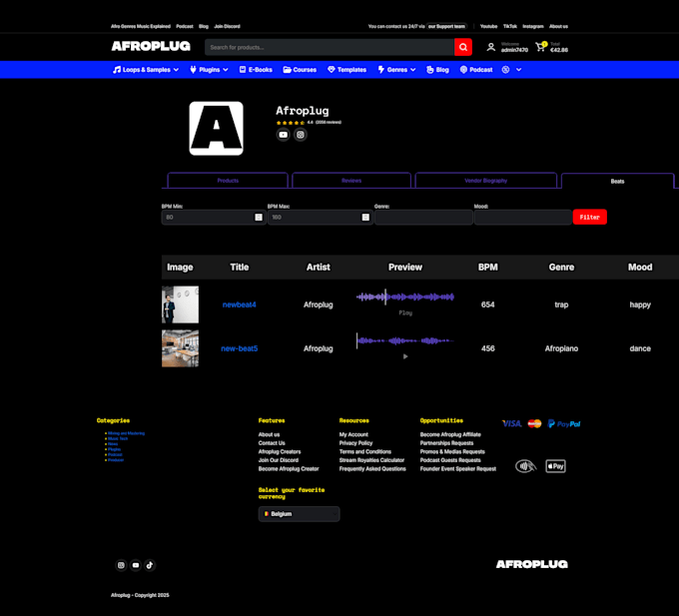Click the red search magnifier button
The image size is (679, 616).
tap(463, 47)
